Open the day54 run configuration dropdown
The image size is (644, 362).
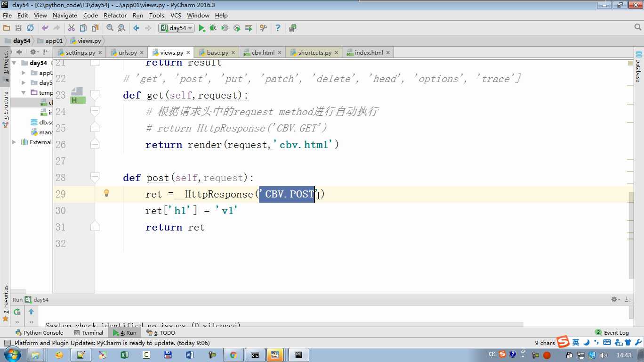(x=177, y=28)
